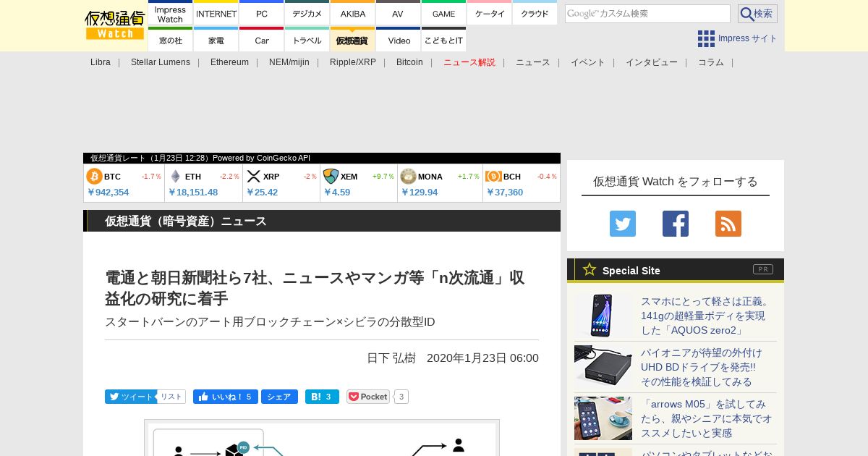Open the イベント menu link

point(588,62)
